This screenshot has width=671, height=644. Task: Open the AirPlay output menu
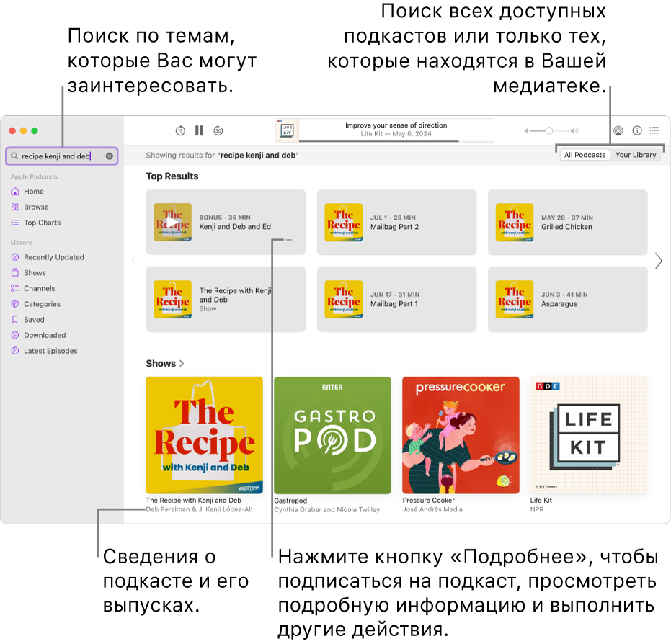[x=618, y=130]
